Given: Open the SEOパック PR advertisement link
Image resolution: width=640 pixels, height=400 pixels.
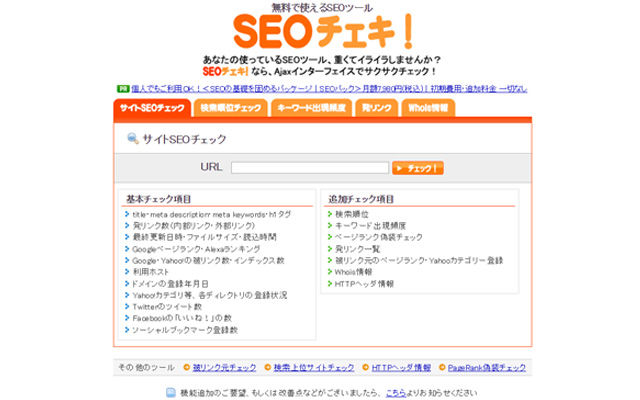Looking at the screenshot, I should [329, 89].
